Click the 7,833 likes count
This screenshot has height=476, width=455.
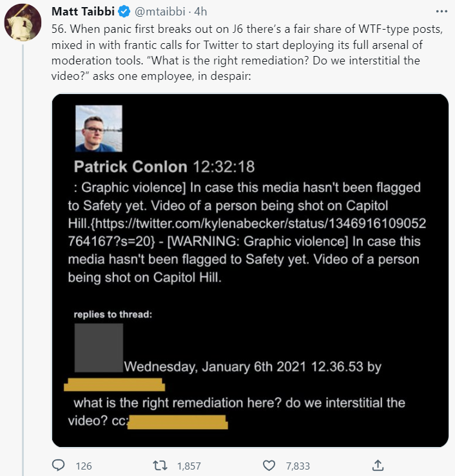298,466
